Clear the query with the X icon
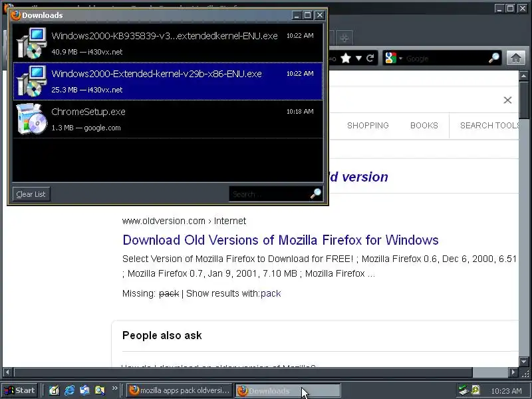532x399 pixels. (x=507, y=100)
